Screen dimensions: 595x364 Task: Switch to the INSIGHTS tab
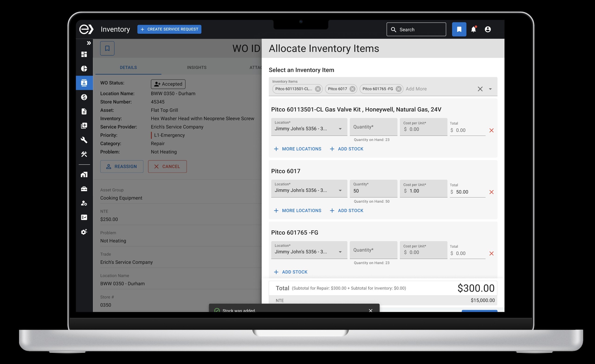pos(196,67)
